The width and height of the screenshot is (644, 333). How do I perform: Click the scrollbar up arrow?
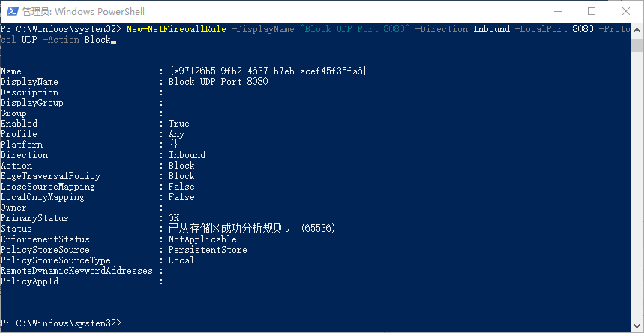pyautogui.click(x=637, y=28)
